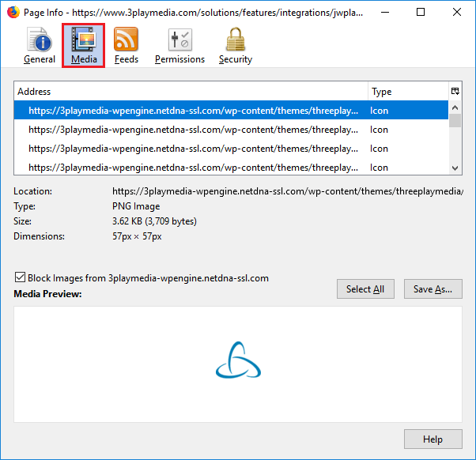Open the Security padlock icon

tap(235, 40)
